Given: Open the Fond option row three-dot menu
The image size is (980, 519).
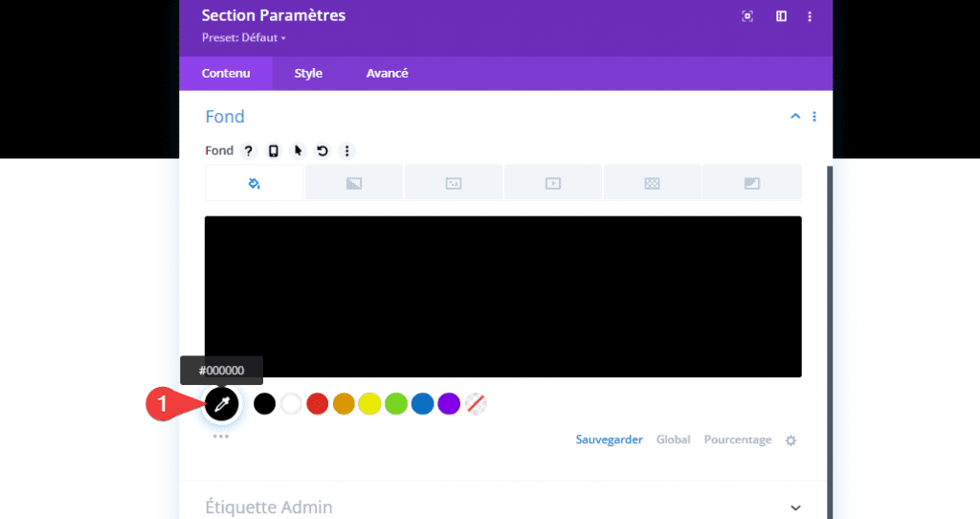Looking at the screenshot, I should [x=346, y=150].
